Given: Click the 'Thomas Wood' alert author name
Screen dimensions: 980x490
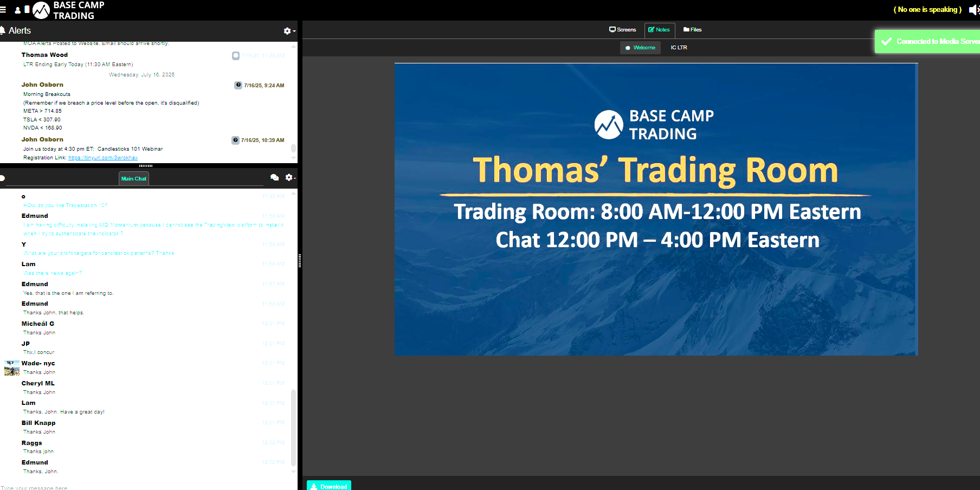Looking at the screenshot, I should point(44,55).
